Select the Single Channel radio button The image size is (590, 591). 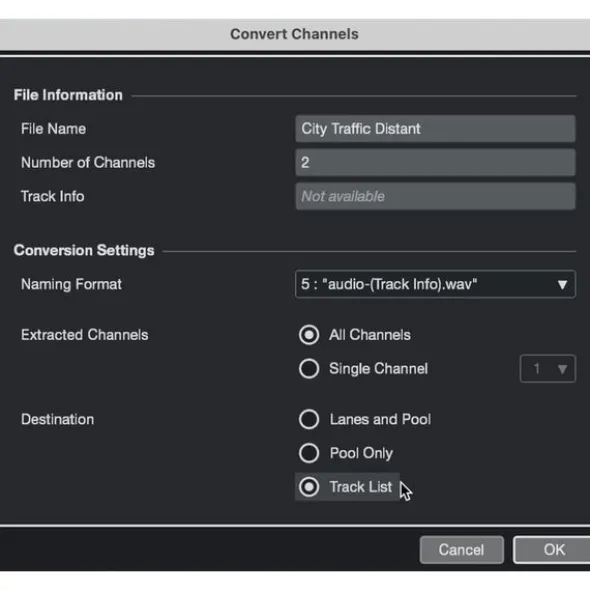tap(309, 368)
